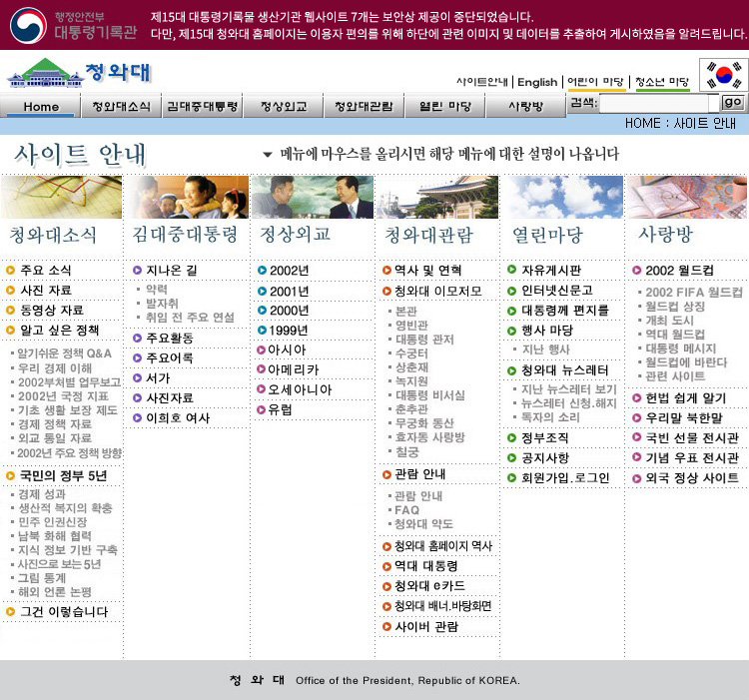The height and width of the screenshot is (700, 749).
Task: Open 지나온 길 link
Action: pos(171,271)
